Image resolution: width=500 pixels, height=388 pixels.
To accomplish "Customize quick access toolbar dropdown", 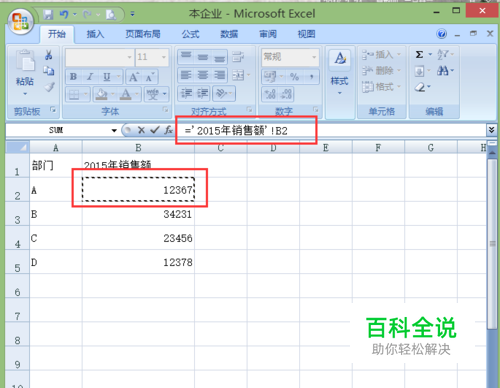I will pyautogui.click(x=132, y=14).
